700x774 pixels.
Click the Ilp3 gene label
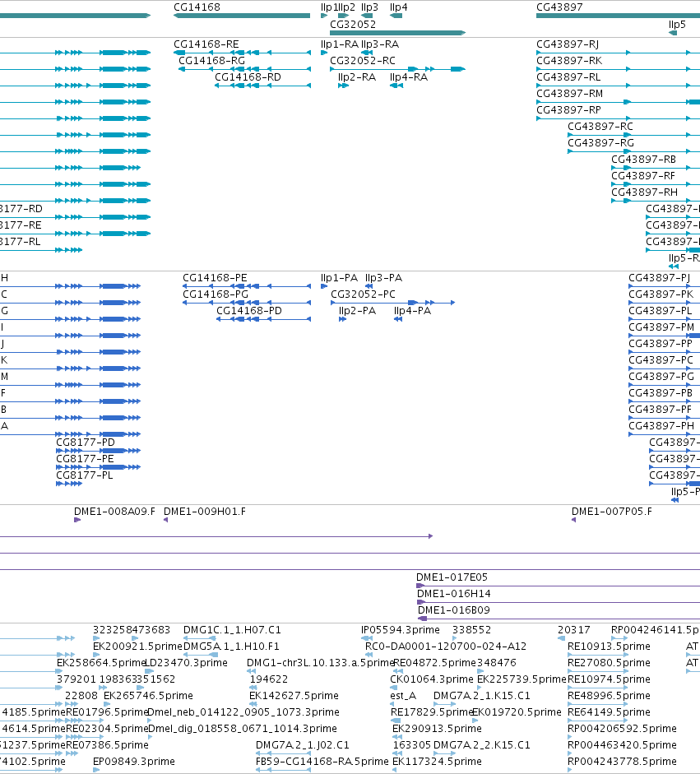pos(369,7)
